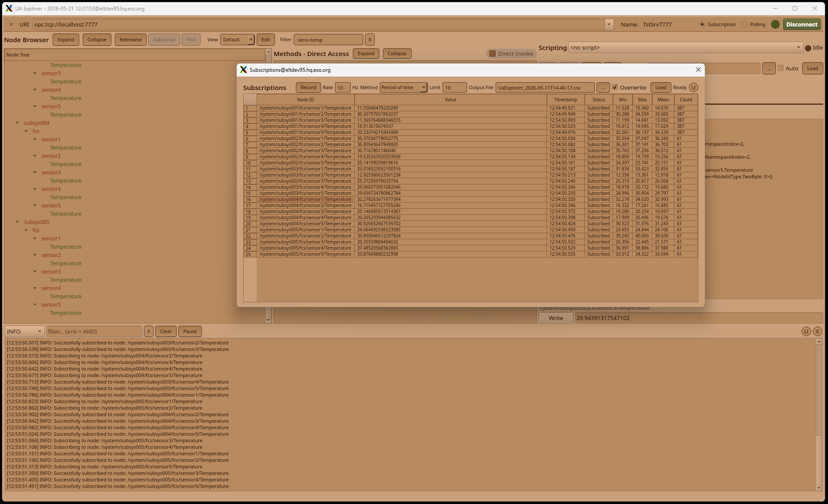Click the Node Tree vertical scrollbar down arrow
This screenshot has width=828, height=504.
pyautogui.click(x=268, y=320)
